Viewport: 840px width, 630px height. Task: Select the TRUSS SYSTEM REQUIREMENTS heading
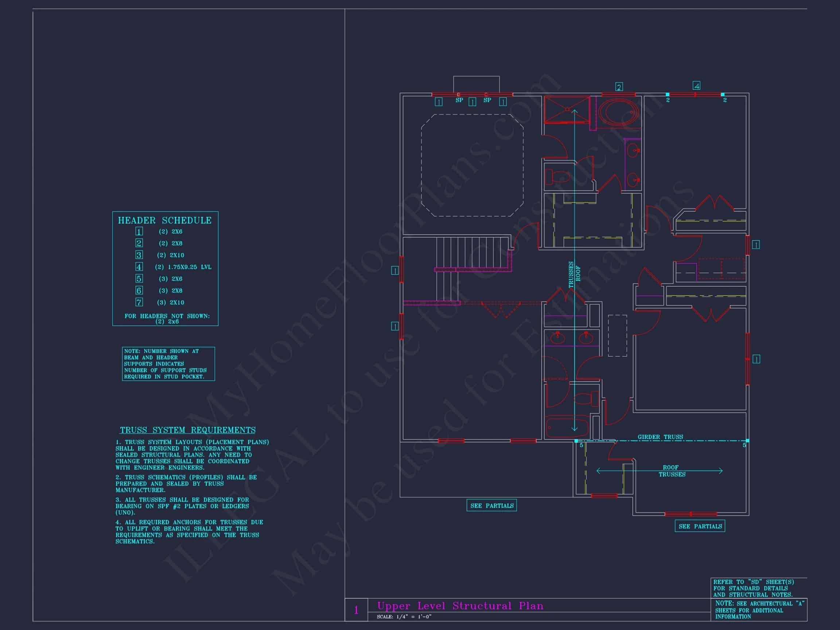point(188,430)
